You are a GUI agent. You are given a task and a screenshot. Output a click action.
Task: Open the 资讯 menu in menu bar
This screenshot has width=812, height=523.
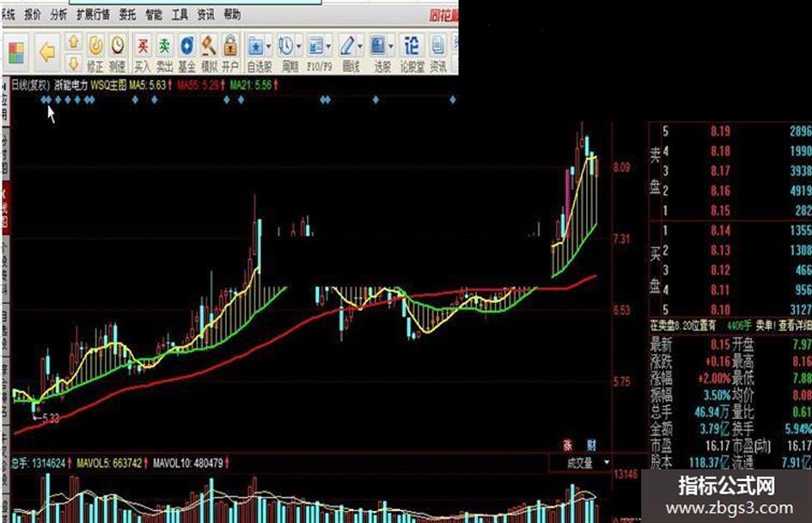tap(205, 15)
